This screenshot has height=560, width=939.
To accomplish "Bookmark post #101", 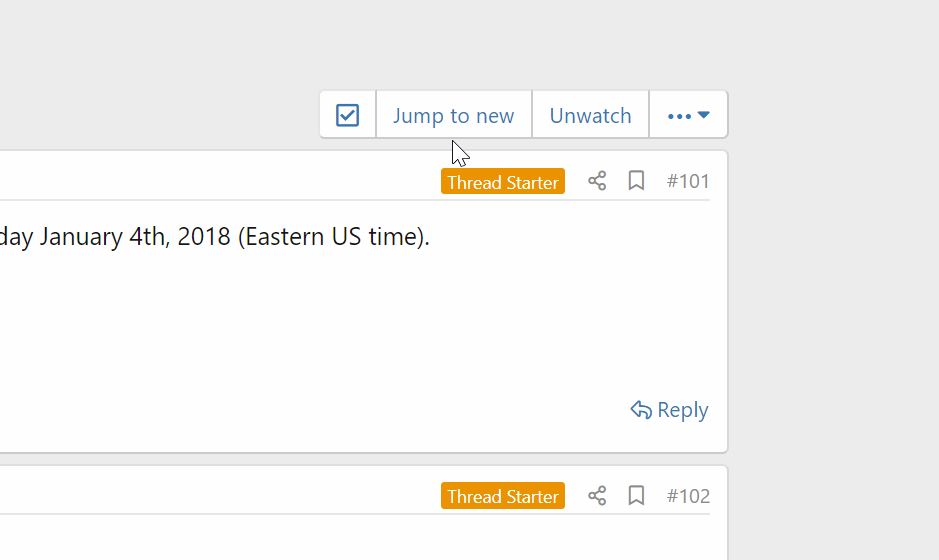I will pos(636,181).
